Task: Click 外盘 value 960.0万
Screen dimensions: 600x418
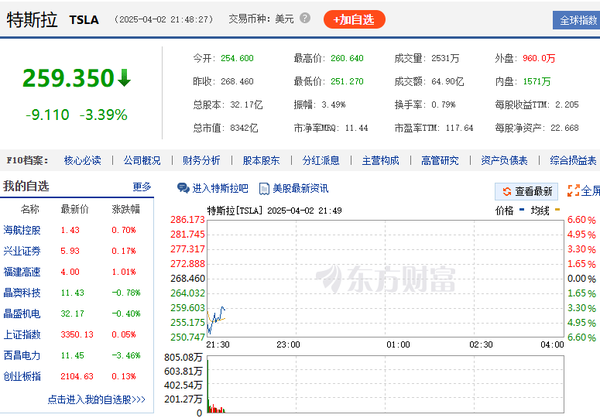Action: coord(538,58)
